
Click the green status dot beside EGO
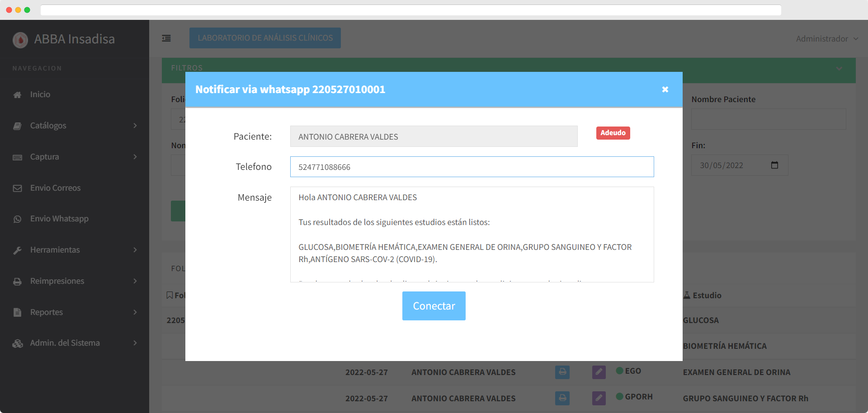click(620, 371)
